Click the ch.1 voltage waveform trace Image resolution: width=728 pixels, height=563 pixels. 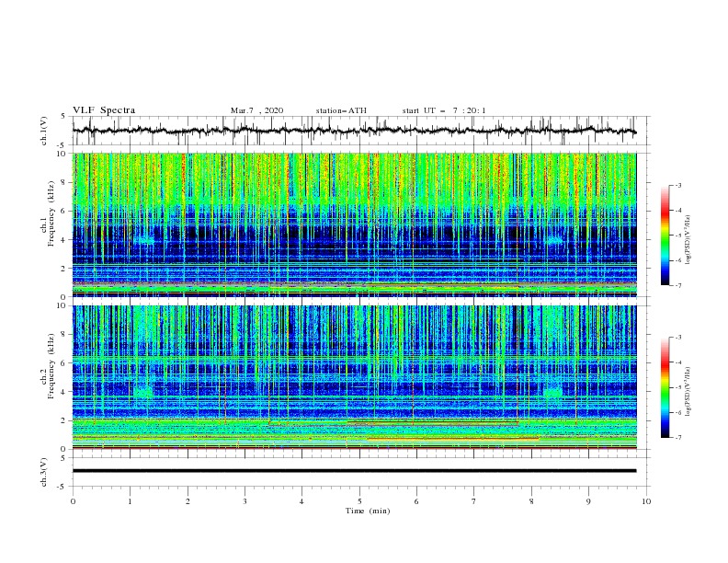click(355, 131)
